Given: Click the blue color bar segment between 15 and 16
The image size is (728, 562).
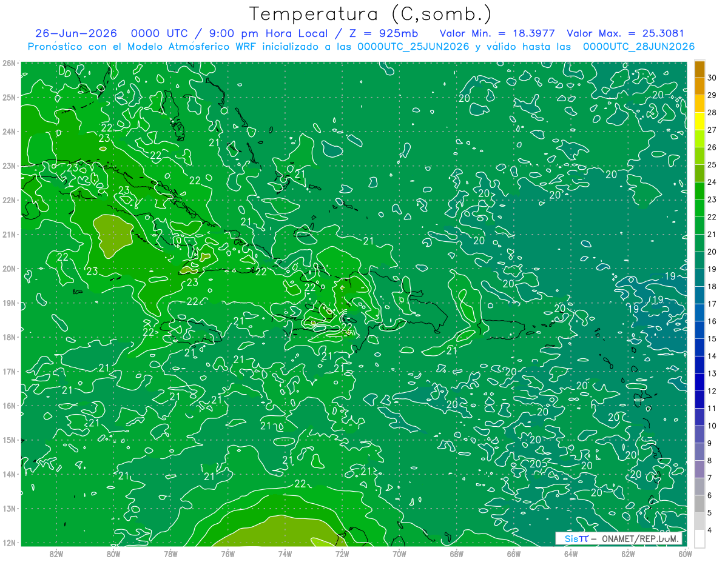Looking at the screenshot, I should coord(699,329).
